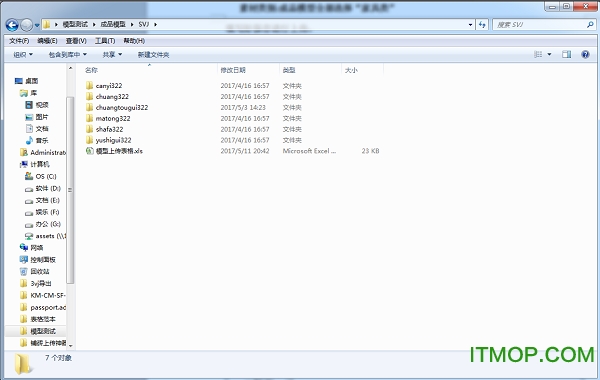Click 成品模型 in the address breadcrumb
Viewport: 600px width, 380px height.
113,24
